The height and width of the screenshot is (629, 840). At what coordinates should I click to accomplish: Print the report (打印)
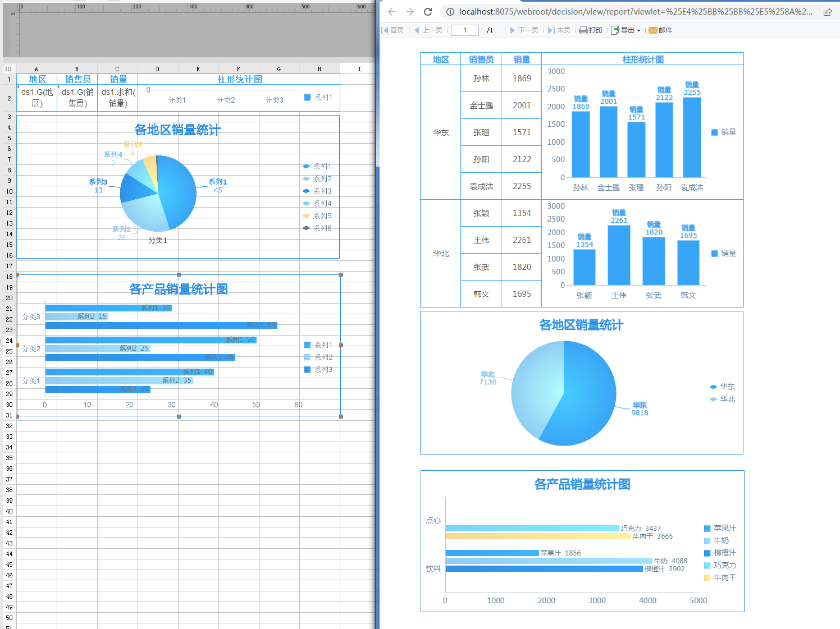tap(591, 30)
